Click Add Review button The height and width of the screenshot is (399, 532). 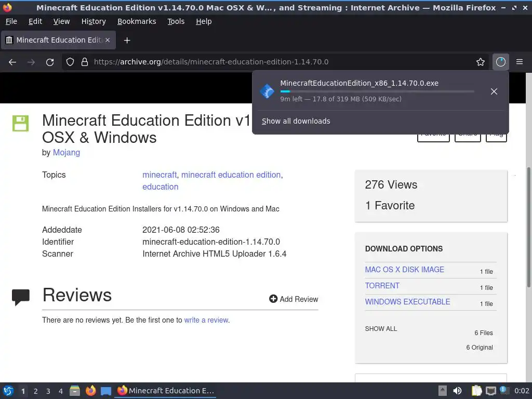(x=294, y=299)
